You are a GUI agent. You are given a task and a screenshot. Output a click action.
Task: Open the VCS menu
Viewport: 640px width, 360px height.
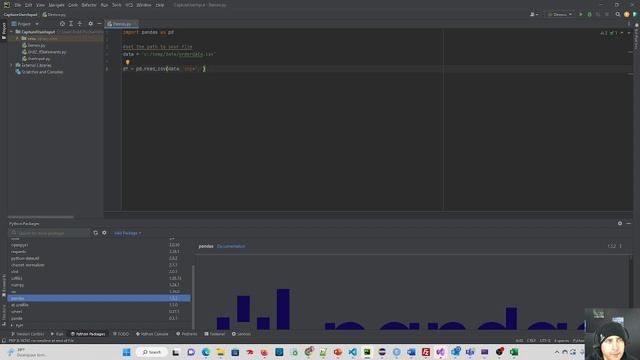tap(129, 5)
